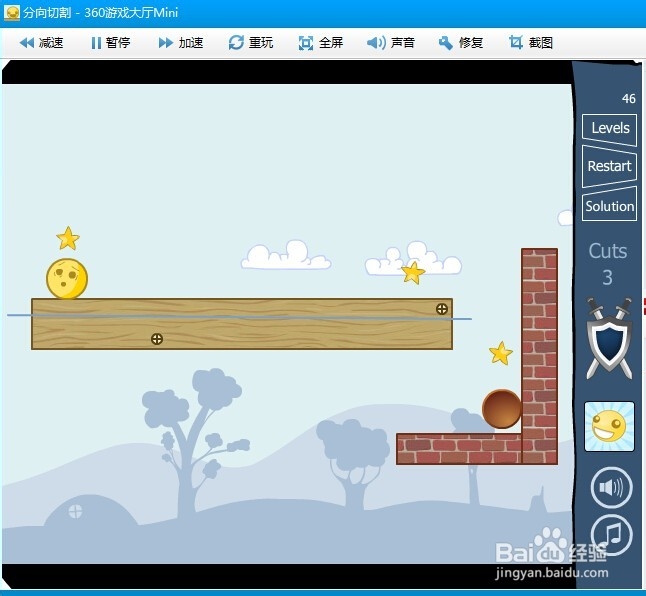646x596 pixels.
Task: Open the 修复 repair tool
Action: coord(461,42)
